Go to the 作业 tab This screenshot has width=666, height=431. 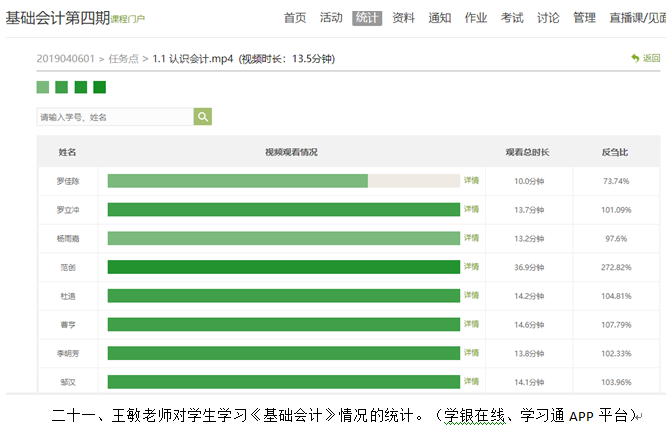[476, 18]
